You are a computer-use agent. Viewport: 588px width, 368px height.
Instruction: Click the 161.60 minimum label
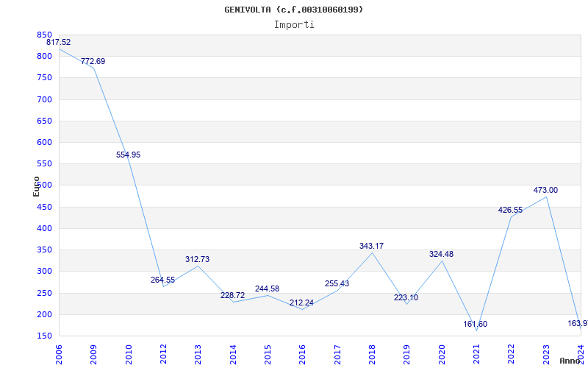[x=475, y=324]
